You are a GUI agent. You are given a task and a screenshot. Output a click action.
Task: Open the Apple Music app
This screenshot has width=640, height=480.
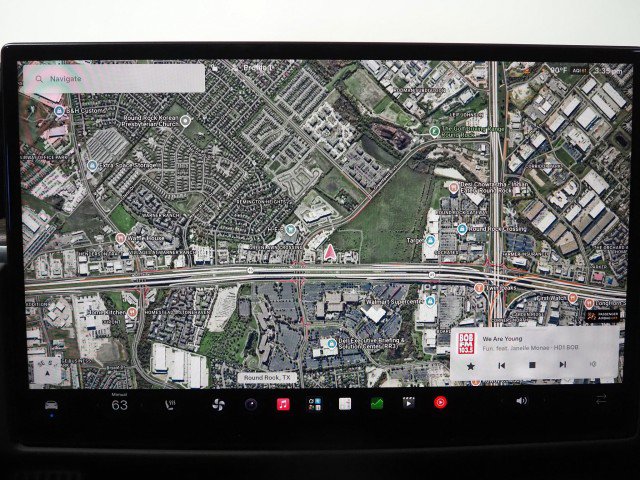283,404
